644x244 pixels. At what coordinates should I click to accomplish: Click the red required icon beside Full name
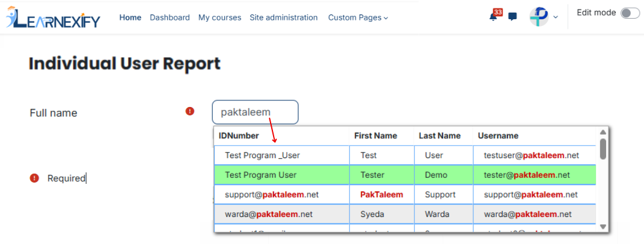190,111
